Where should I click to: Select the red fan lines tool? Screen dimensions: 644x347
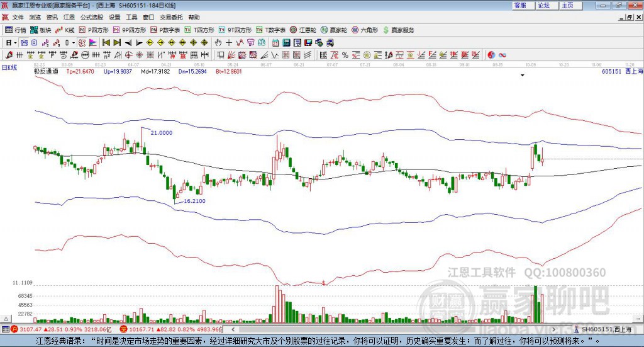coord(231,55)
